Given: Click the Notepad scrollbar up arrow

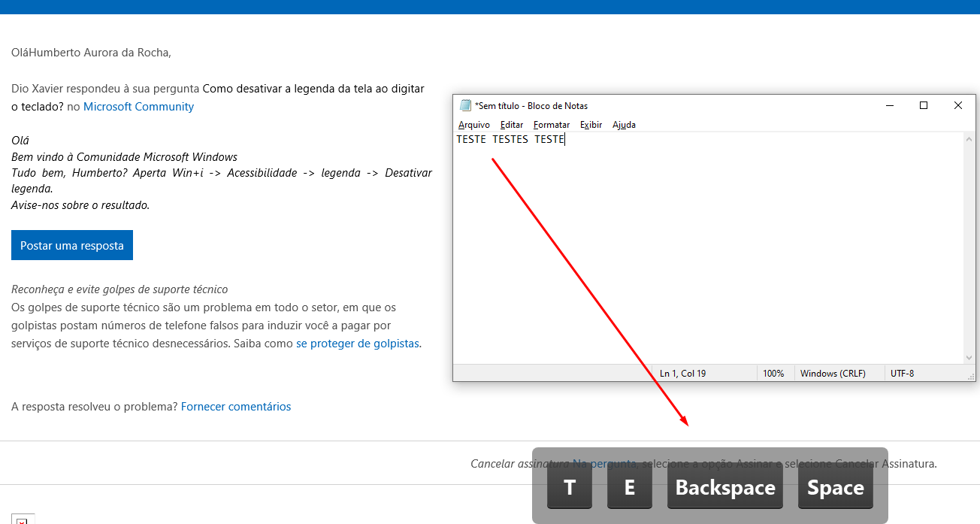Looking at the screenshot, I should tap(969, 138).
